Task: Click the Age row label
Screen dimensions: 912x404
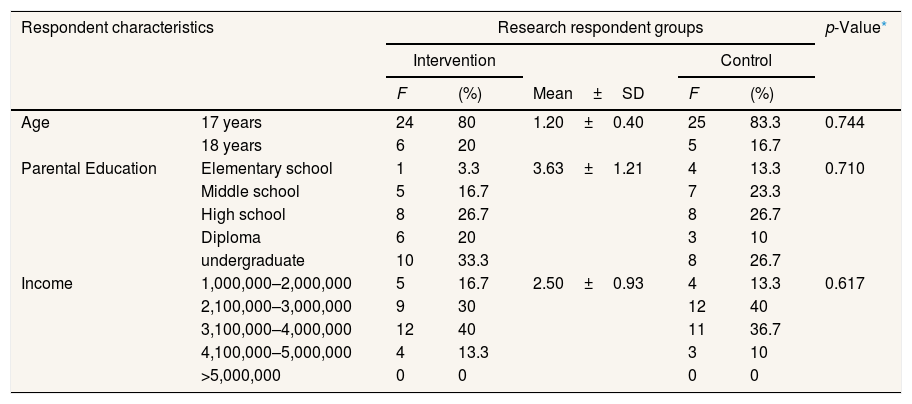Action: click(x=35, y=123)
